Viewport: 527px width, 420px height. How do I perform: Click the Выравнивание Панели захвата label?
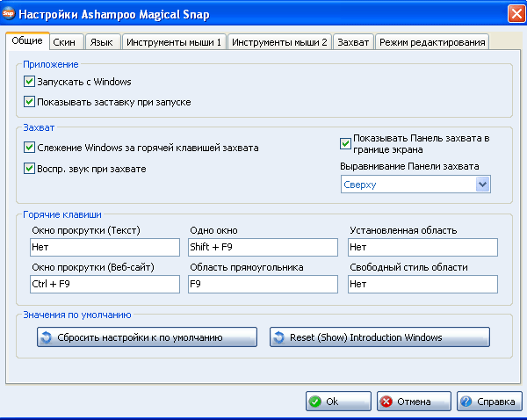(409, 166)
